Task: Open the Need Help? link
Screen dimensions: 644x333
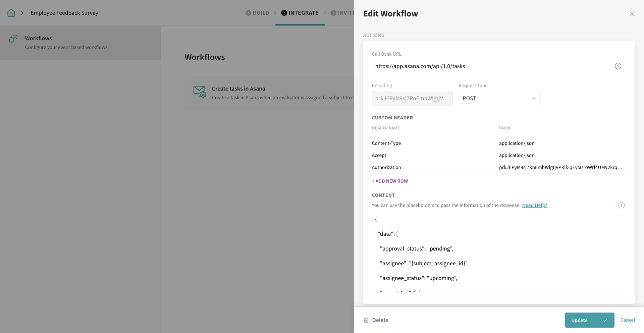Action: point(534,205)
